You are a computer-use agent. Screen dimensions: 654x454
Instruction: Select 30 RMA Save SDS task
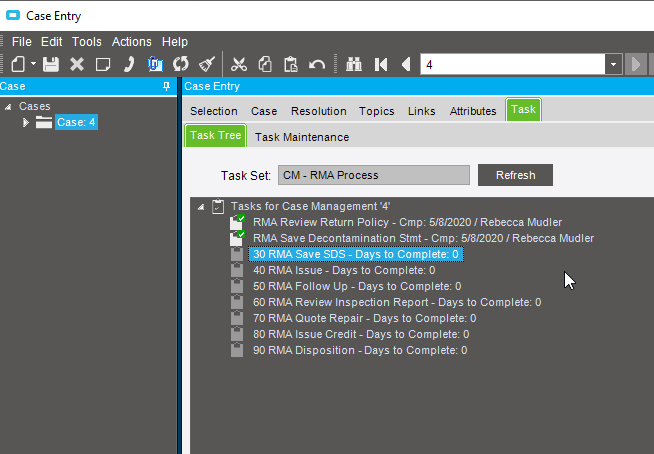click(356, 254)
